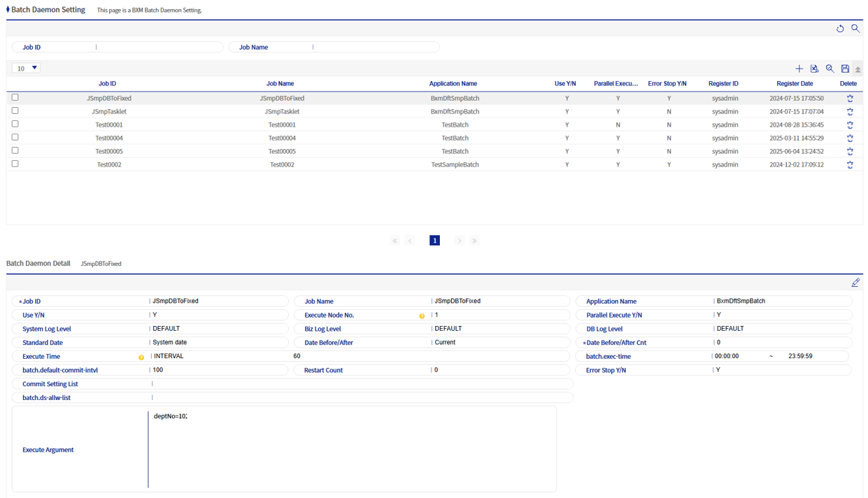This screenshot has height=498, width=868.
Task: Click the edit pencil icon in detail panel
Action: click(x=855, y=283)
